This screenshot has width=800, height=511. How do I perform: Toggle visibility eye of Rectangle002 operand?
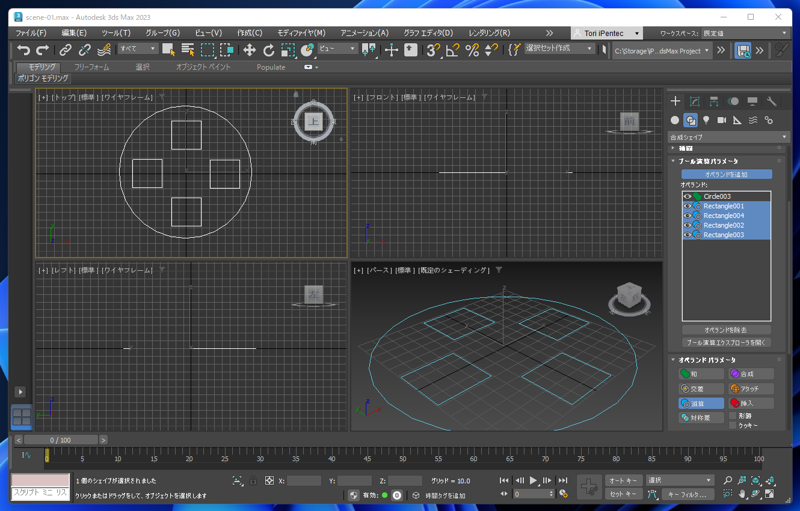[x=687, y=225]
